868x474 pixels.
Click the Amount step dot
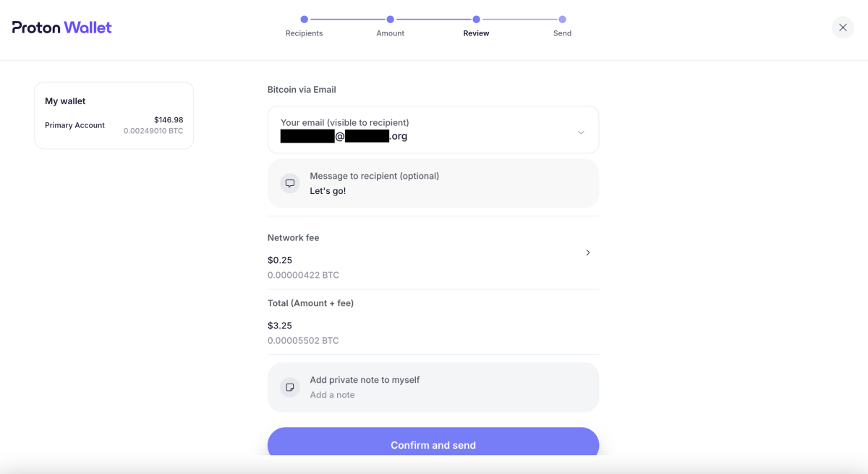point(390,20)
